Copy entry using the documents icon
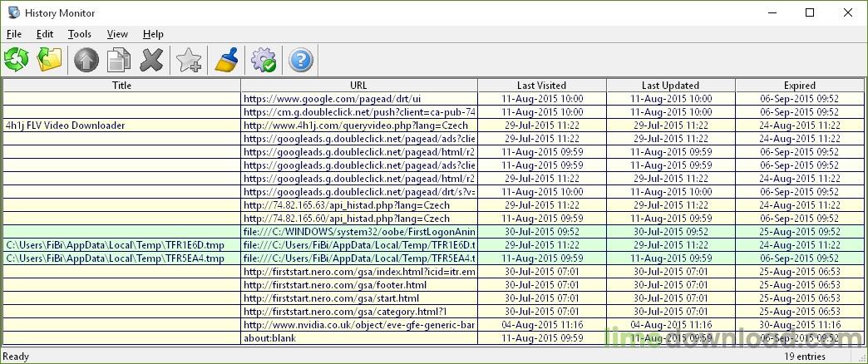Viewport: 868px width, 364px height. [119, 60]
